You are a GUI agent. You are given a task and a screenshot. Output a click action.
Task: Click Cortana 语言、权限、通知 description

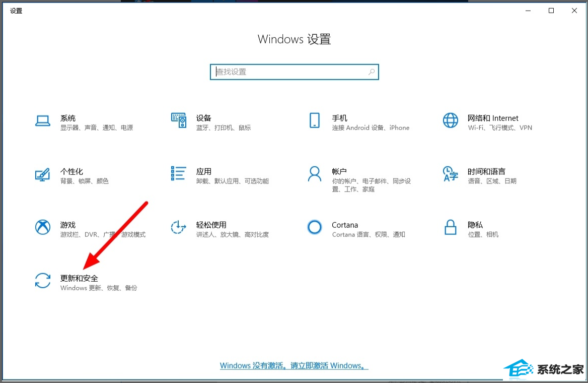click(x=369, y=234)
